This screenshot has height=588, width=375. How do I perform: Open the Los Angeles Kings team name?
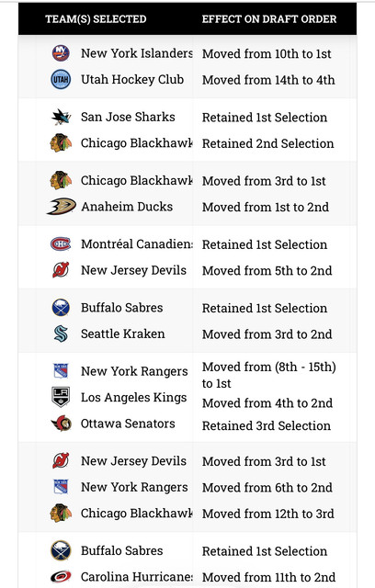click(134, 398)
